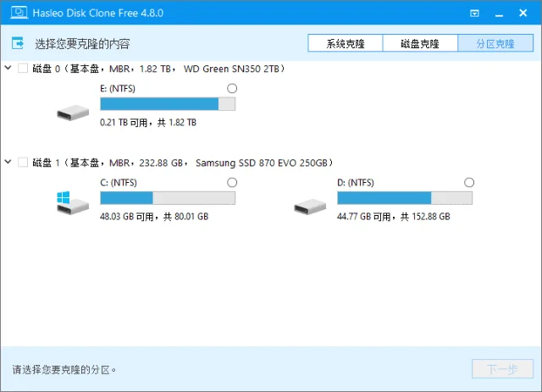Screen dimensions: 542x392
Task: Open the 分区克隆 tab
Action: [494, 44]
